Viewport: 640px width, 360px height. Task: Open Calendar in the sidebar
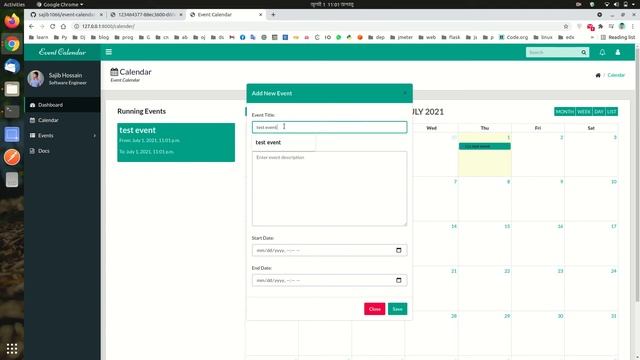[x=62, y=120]
